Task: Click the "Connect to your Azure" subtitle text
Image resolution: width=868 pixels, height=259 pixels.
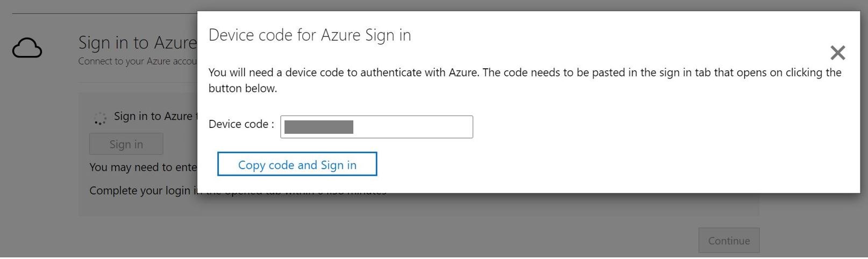Action: tap(137, 61)
